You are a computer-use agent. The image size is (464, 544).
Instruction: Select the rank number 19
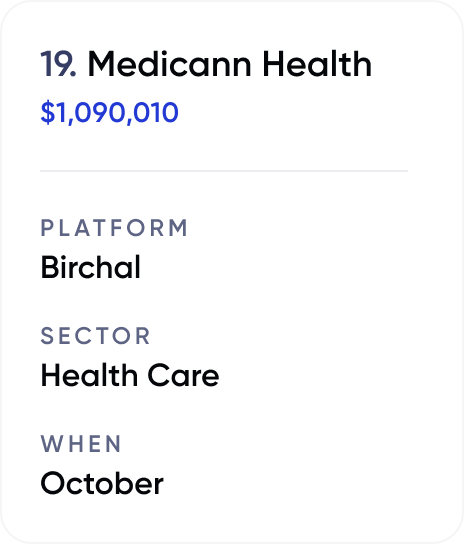point(58,64)
